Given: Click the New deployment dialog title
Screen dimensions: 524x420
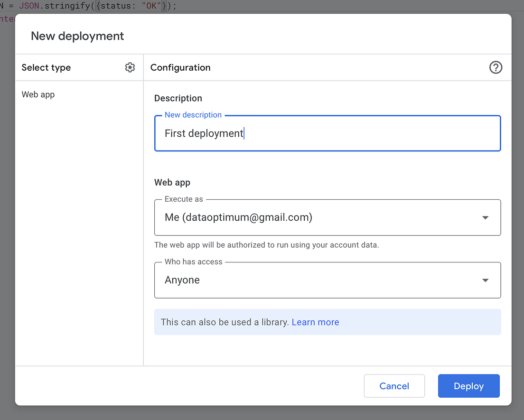Looking at the screenshot, I should [77, 36].
